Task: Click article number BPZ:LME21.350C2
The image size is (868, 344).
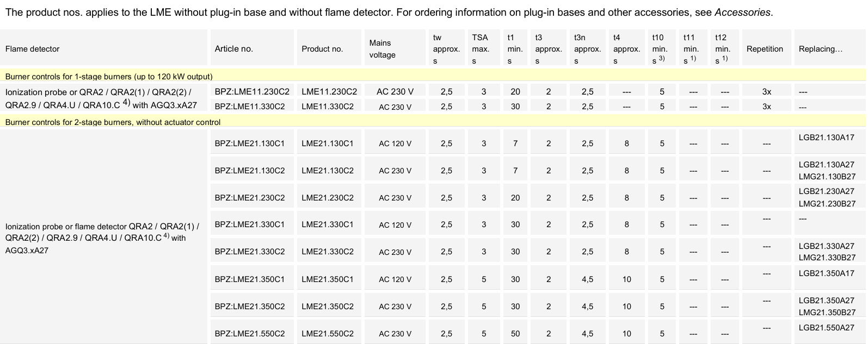Action: click(x=250, y=307)
